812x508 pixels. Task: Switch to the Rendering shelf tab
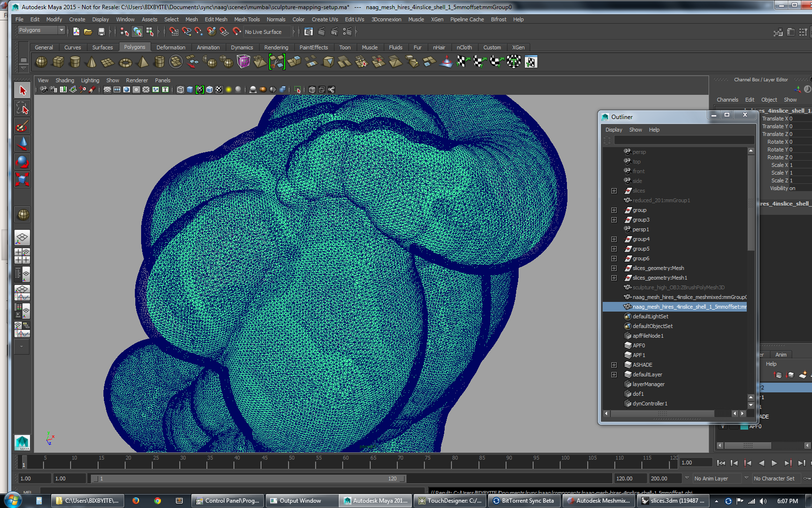coord(276,47)
